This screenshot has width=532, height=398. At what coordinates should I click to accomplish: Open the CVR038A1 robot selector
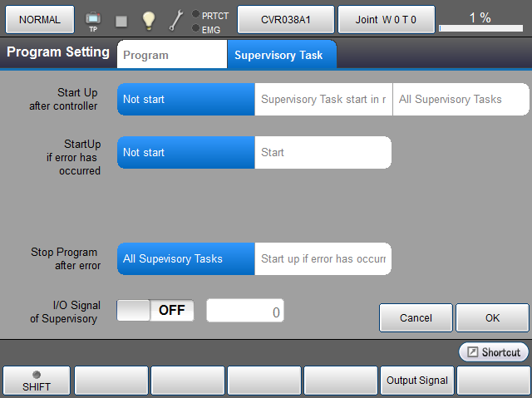[285, 19]
